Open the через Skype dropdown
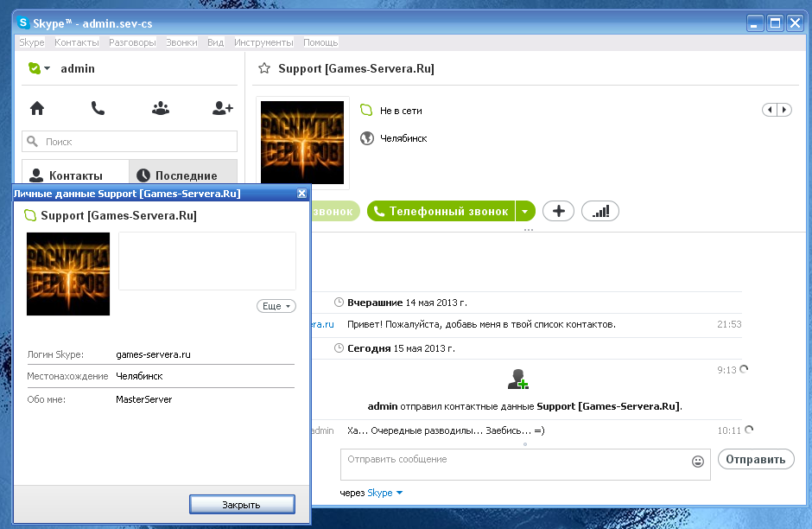The height and width of the screenshot is (529, 812). pos(399,493)
